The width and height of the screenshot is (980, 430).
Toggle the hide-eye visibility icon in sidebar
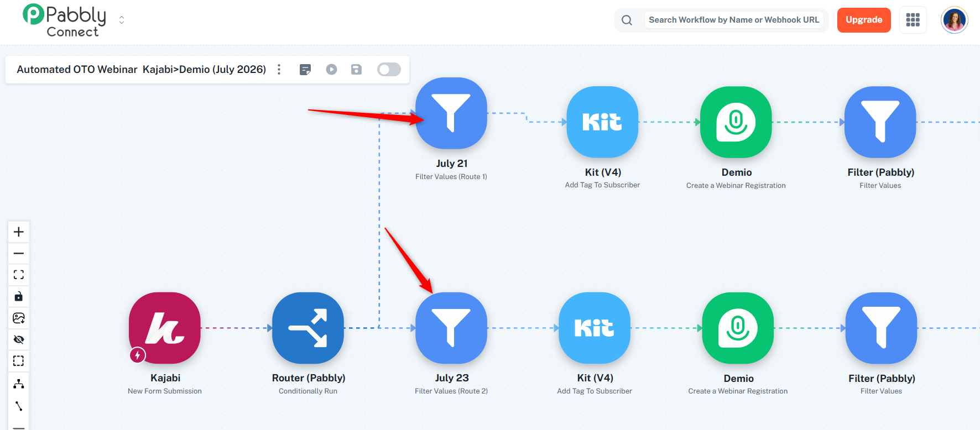tap(19, 339)
